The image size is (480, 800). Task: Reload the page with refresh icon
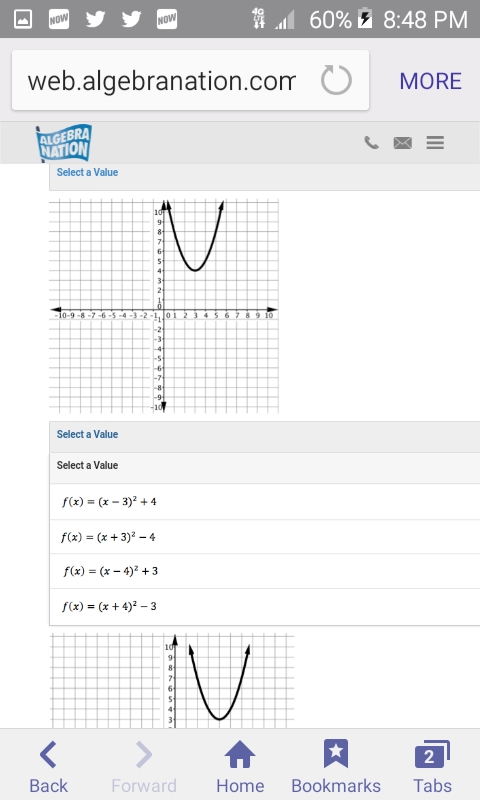336,80
